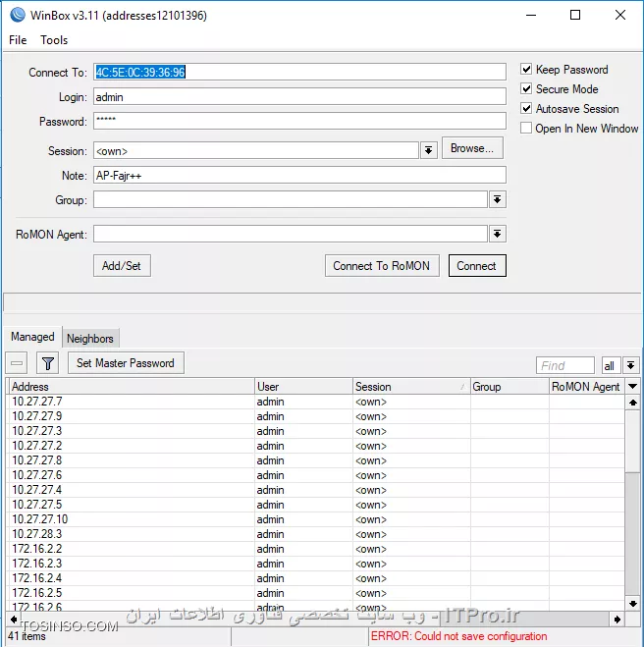Click the Connect button
The height and width of the screenshot is (647, 644).
tap(477, 266)
